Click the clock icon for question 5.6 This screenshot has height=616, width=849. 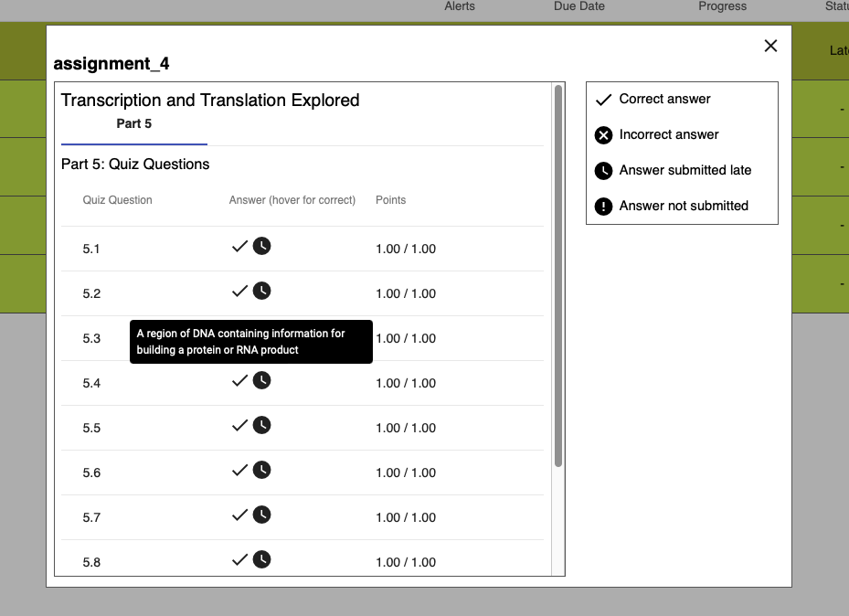pos(261,471)
